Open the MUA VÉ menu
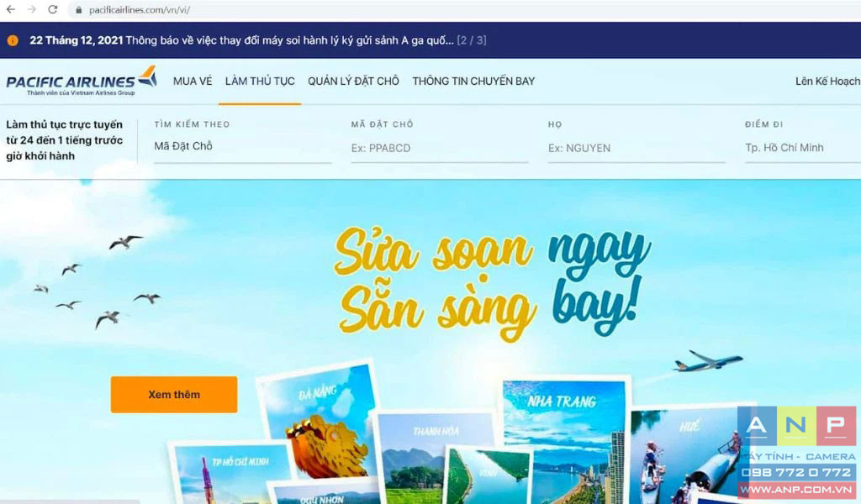861x504 pixels. tap(193, 81)
